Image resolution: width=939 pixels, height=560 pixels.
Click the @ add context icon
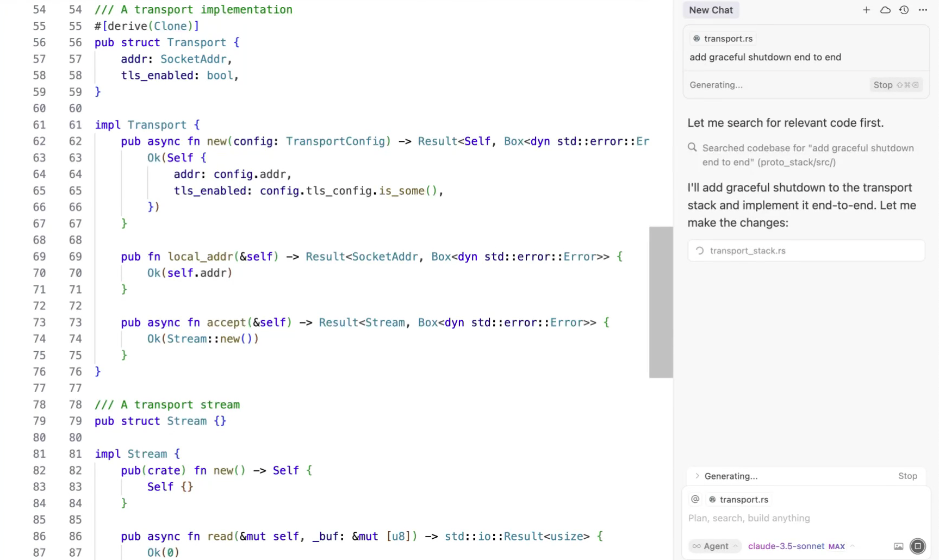(695, 499)
